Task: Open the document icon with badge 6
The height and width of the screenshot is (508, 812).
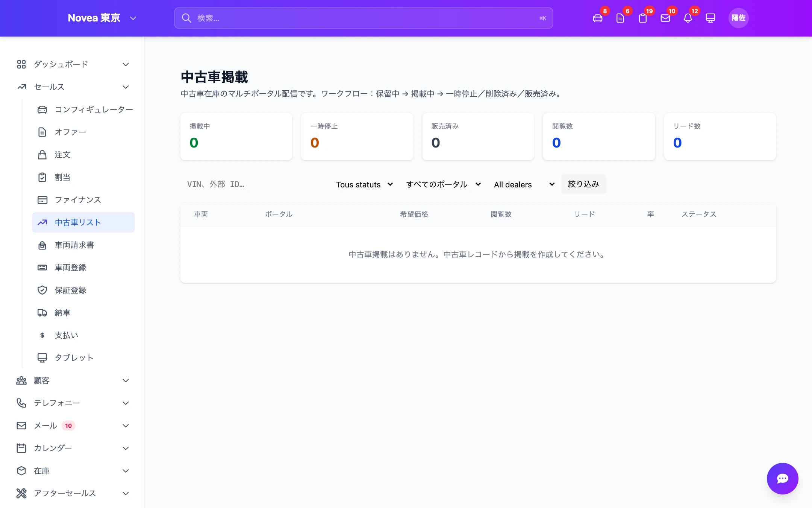Action: pyautogui.click(x=620, y=18)
